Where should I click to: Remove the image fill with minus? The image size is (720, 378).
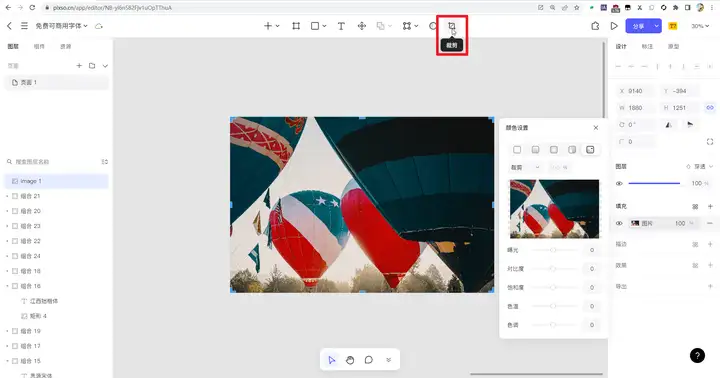[710, 224]
